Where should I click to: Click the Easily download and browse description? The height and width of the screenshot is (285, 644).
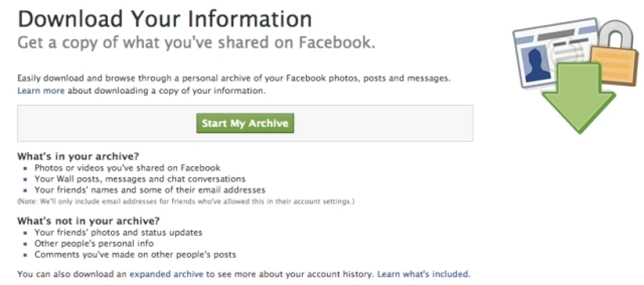pos(234,78)
